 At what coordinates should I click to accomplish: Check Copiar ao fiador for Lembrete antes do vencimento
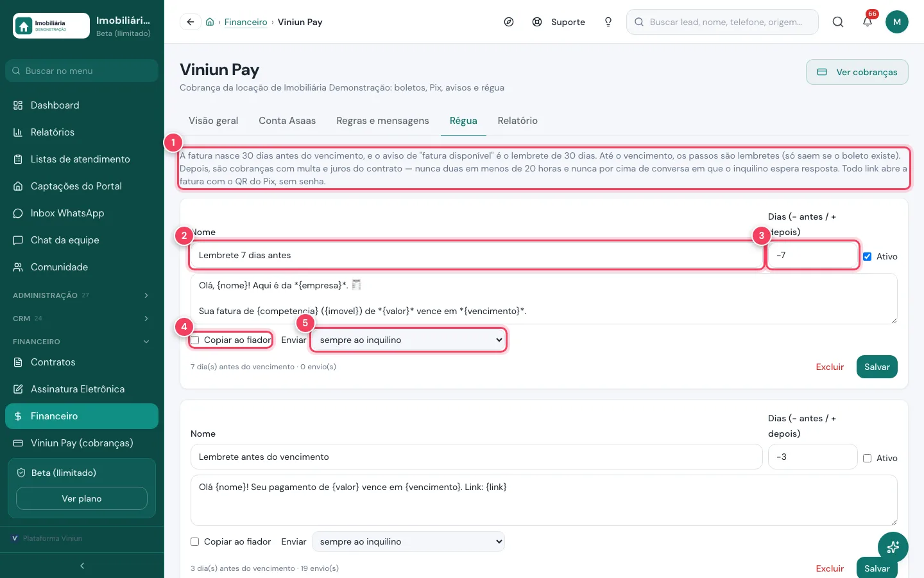195,541
